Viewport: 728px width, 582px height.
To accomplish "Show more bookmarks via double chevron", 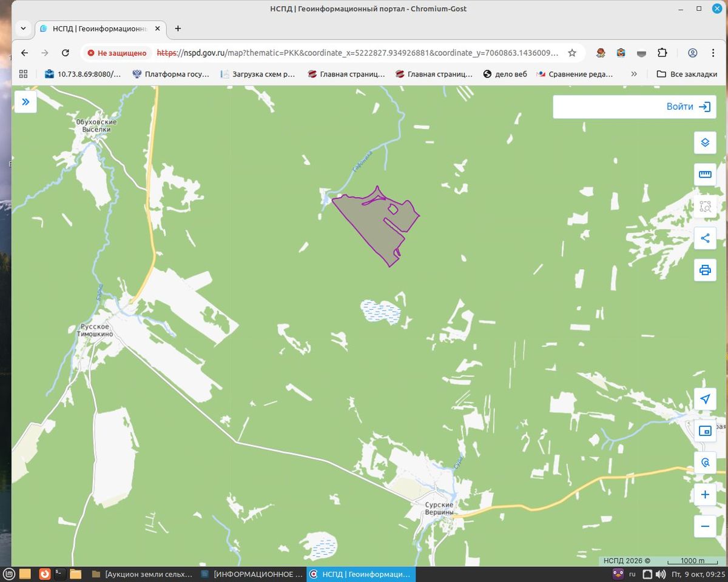I will pos(634,74).
